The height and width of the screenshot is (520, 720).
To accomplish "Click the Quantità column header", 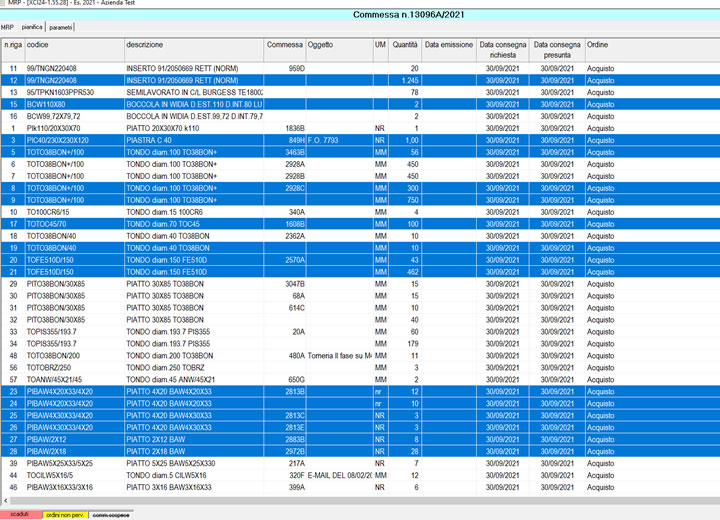I will tap(405, 50).
